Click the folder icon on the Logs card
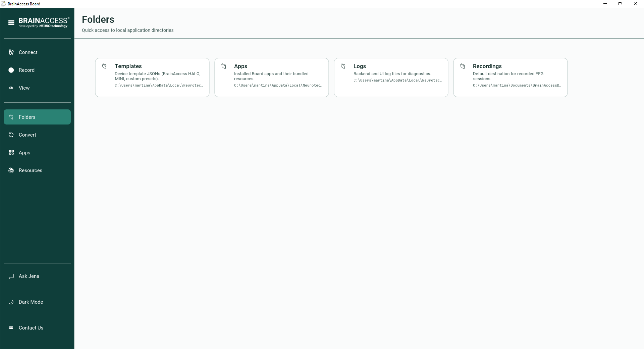Screen dimensions: 644x349 coord(343,66)
